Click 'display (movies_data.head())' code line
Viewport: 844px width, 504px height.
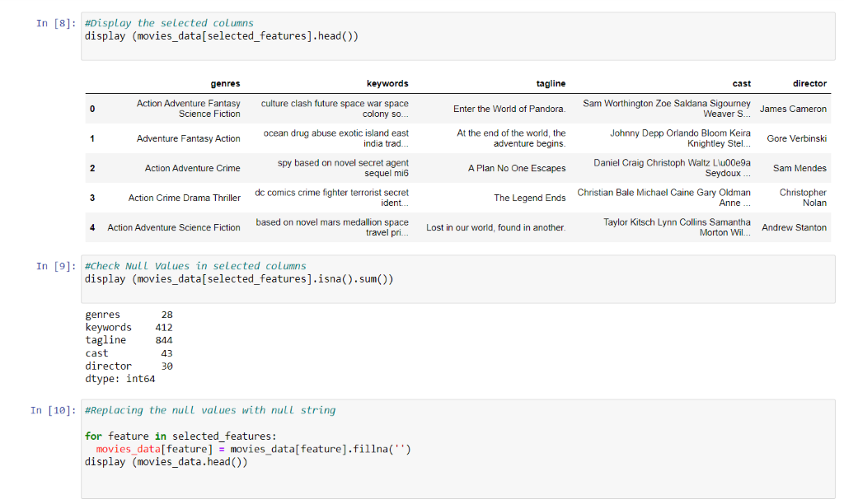pos(166,462)
